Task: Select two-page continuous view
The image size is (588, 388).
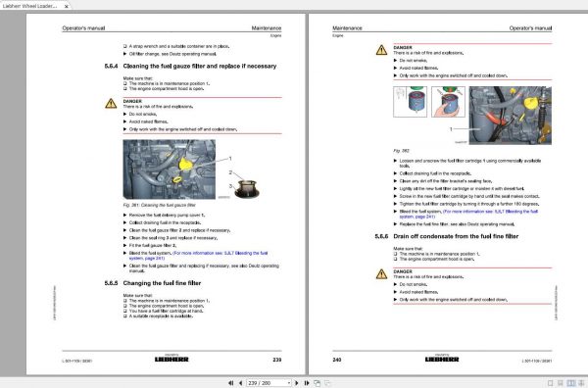Action: pos(581,383)
